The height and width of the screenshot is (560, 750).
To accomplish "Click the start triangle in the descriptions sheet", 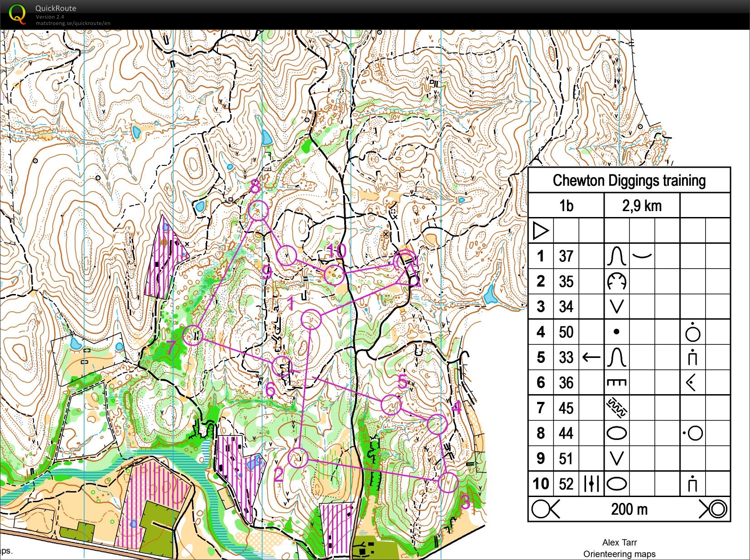I will pos(540,230).
